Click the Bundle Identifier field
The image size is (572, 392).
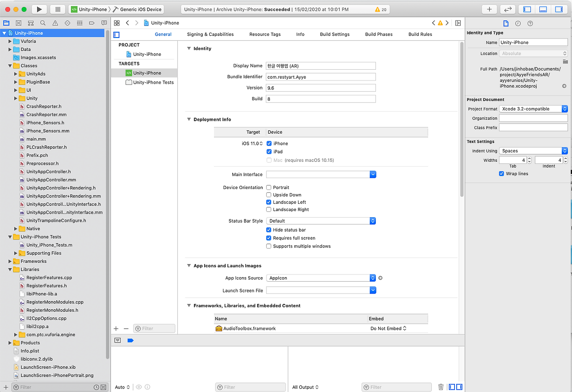(321, 77)
